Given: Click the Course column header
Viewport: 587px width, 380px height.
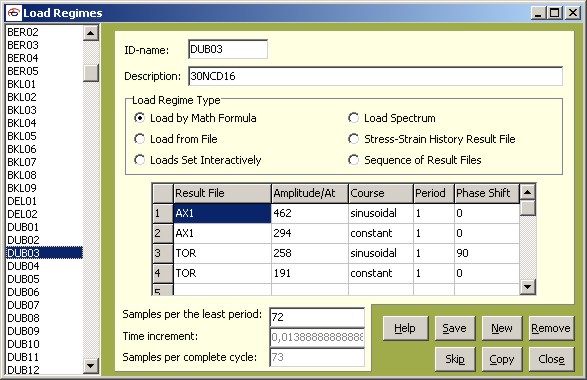Looking at the screenshot, I should click(381, 194).
